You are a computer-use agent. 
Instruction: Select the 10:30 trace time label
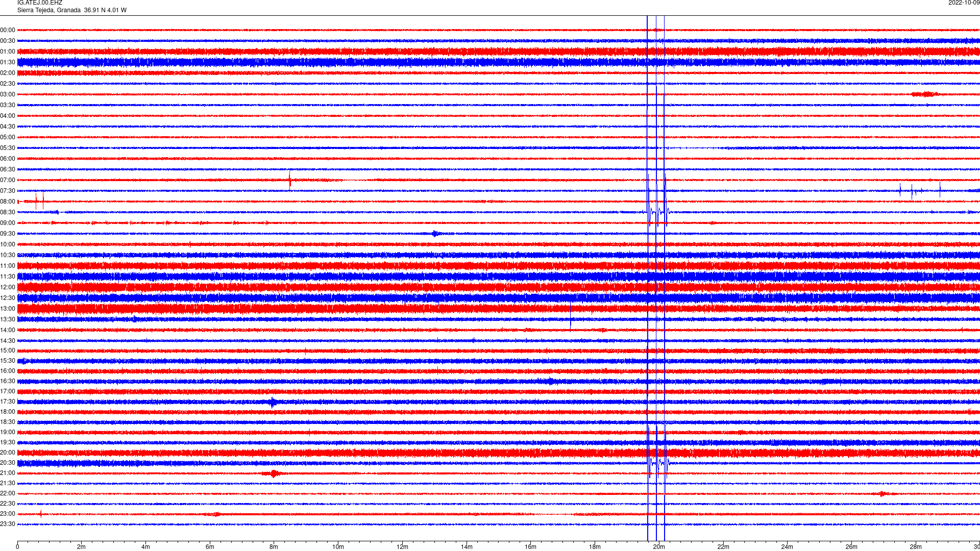click(8, 255)
